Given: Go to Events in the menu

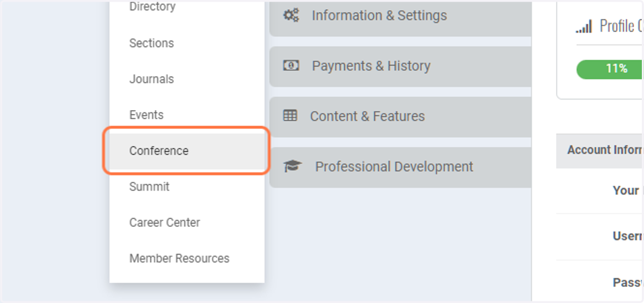Looking at the screenshot, I should [187, 115].
